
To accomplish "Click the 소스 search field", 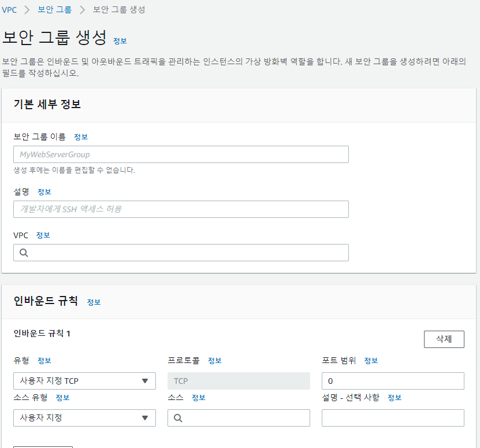I will [239, 418].
